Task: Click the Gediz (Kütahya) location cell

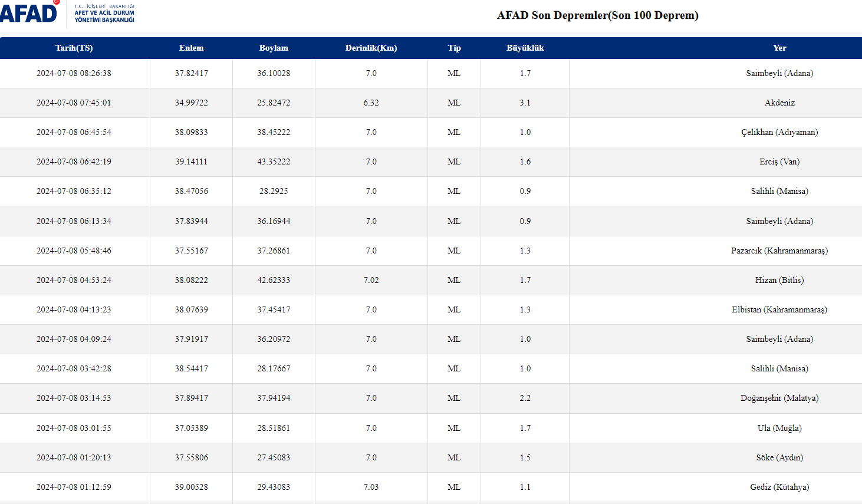Action: point(779,487)
